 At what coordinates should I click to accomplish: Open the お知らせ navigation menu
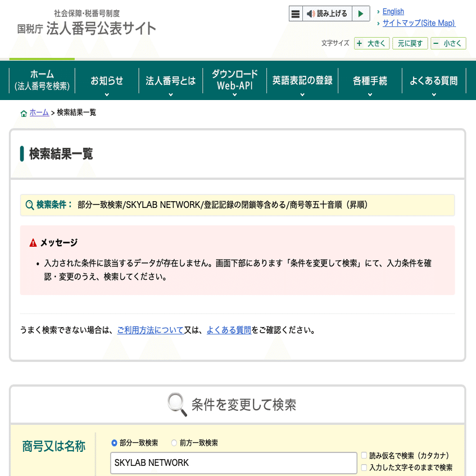(107, 80)
